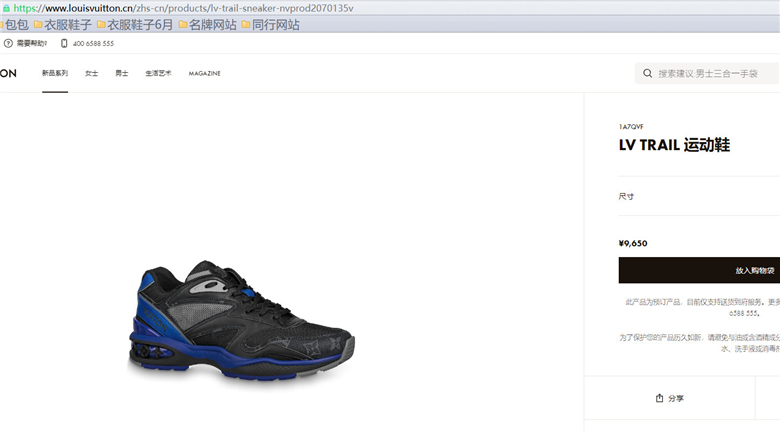Open the 同行网站 bookmark folder
The image size is (780, 432).
[271, 24]
